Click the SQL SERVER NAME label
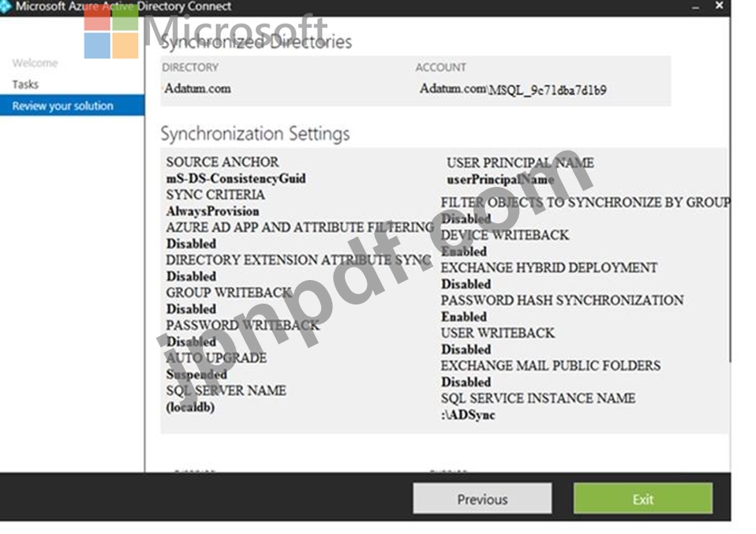Screen dimensions: 756x534 [x=226, y=390]
